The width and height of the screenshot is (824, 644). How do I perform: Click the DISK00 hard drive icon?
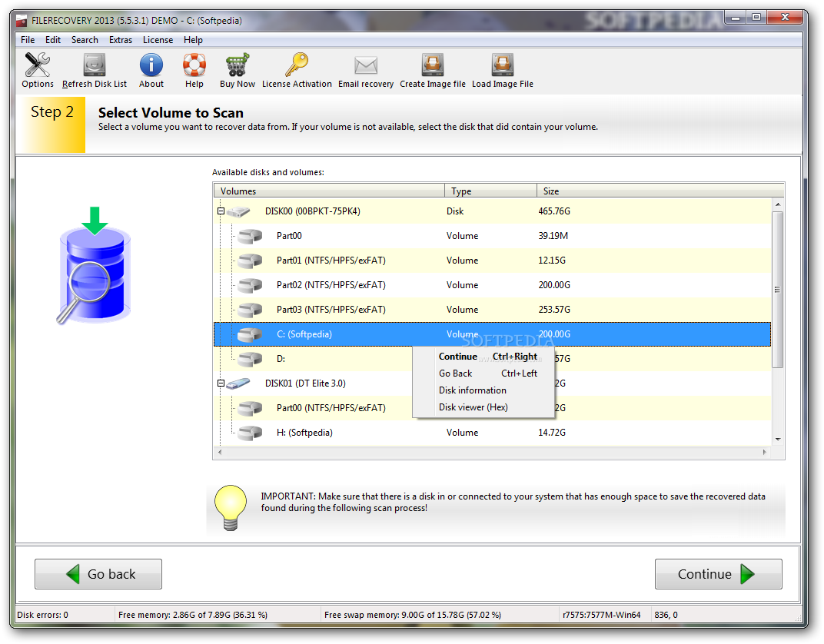point(238,211)
